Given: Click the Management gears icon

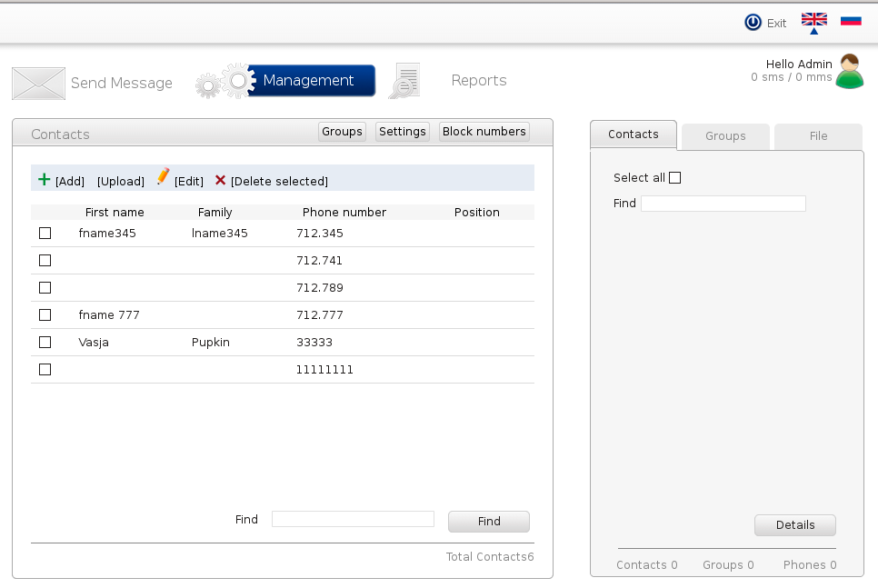Looking at the screenshot, I should tap(223, 82).
